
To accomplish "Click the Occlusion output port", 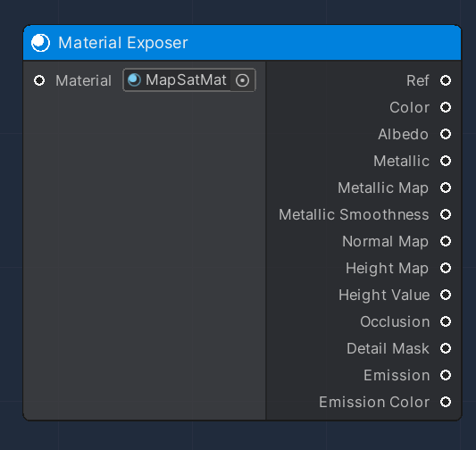I will point(446,321).
